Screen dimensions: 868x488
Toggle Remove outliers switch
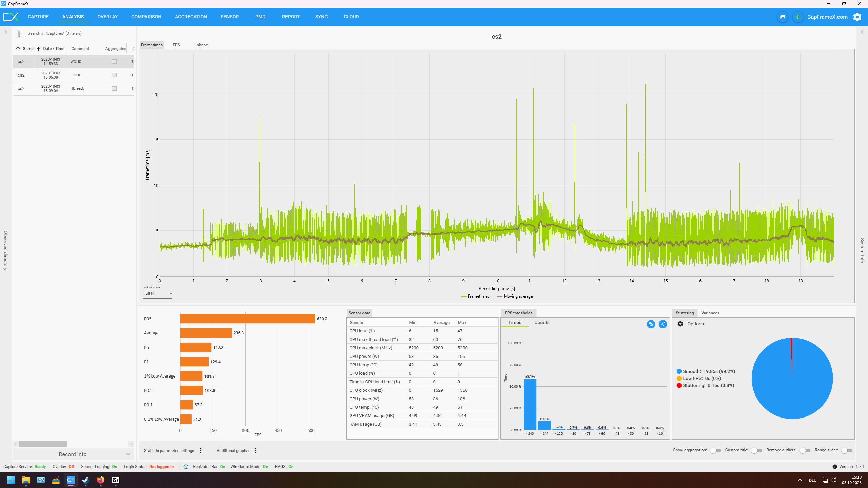[x=805, y=450]
